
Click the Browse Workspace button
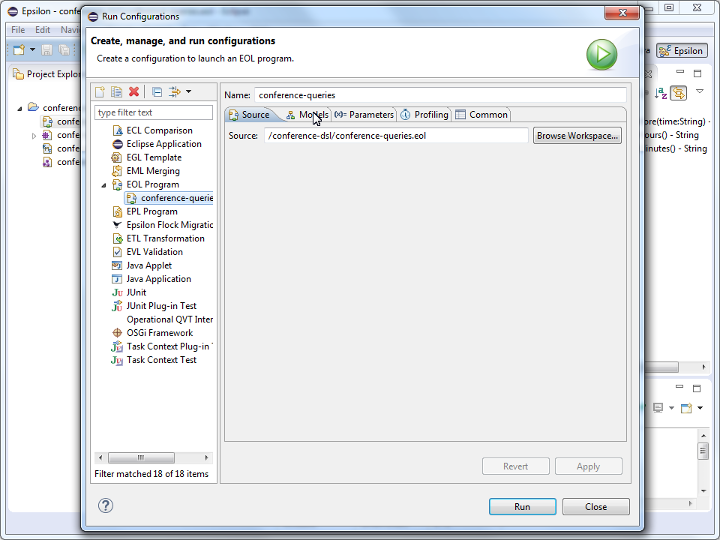pyautogui.click(x=577, y=136)
